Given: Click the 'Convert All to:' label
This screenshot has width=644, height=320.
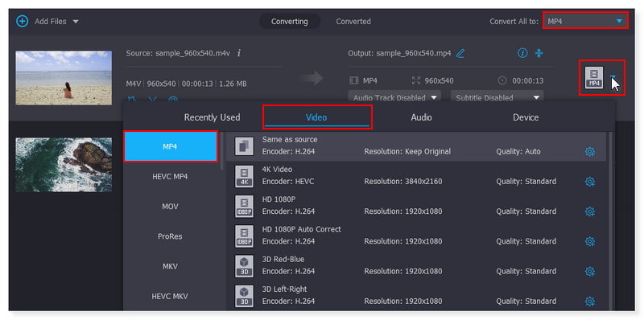Looking at the screenshot, I should point(514,22).
